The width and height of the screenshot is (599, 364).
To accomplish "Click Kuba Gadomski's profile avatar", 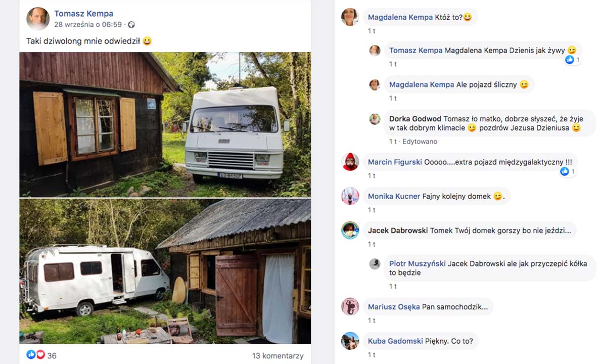I will [x=350, y=341].
